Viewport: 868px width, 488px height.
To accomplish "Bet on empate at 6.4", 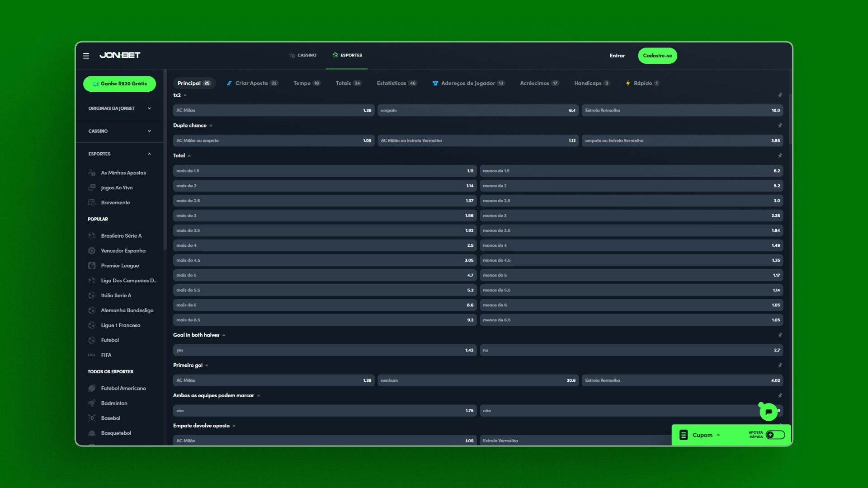I will (478, 111).
